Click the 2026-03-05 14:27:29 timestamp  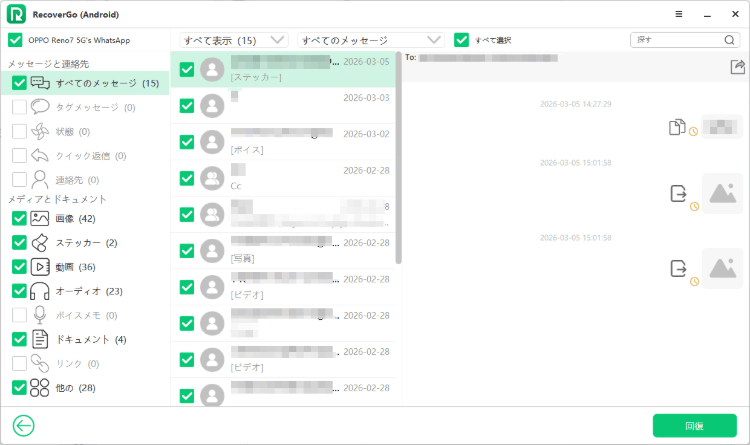[x=576, y=104]
